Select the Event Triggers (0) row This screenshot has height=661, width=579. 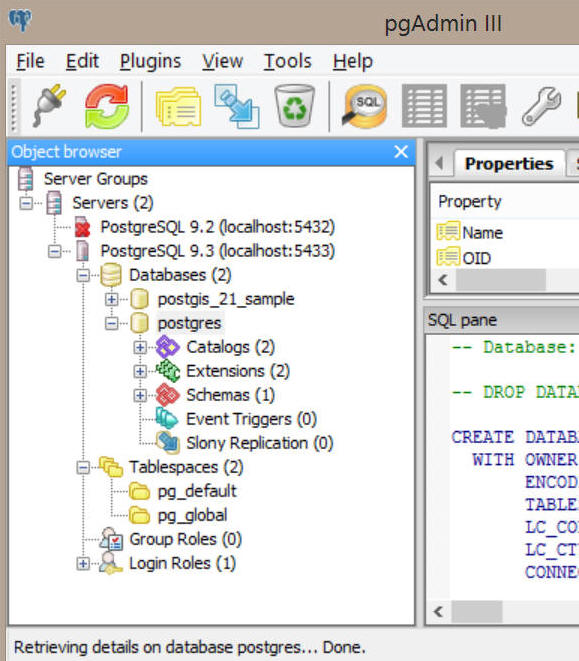coord(251,419)
